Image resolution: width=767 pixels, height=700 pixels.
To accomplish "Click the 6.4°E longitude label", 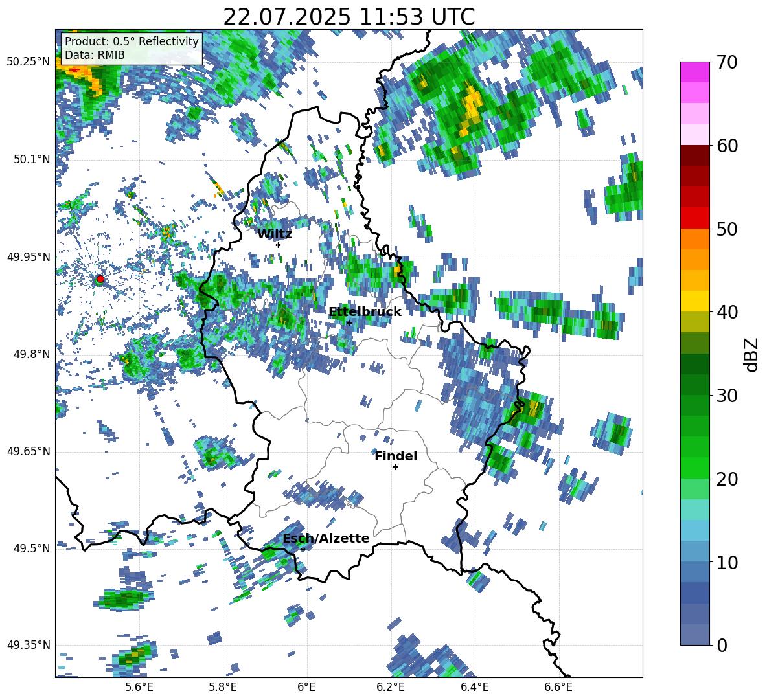I will point(474,687).
